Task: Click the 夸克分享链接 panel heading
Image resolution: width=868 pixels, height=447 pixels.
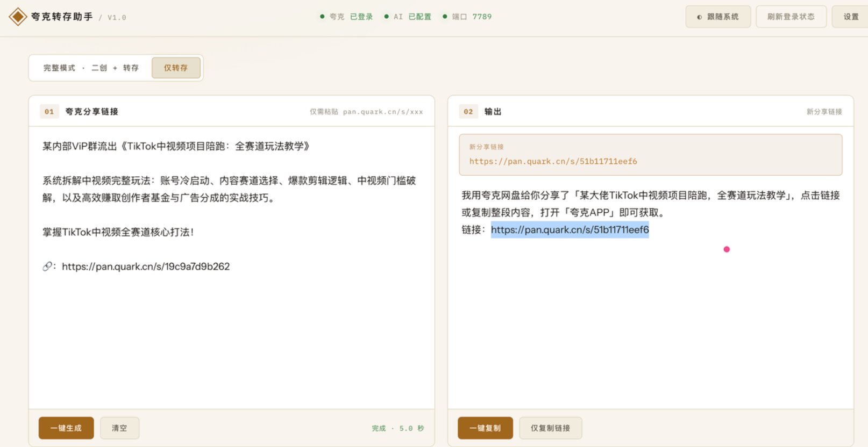Action: tap(92, 112)
